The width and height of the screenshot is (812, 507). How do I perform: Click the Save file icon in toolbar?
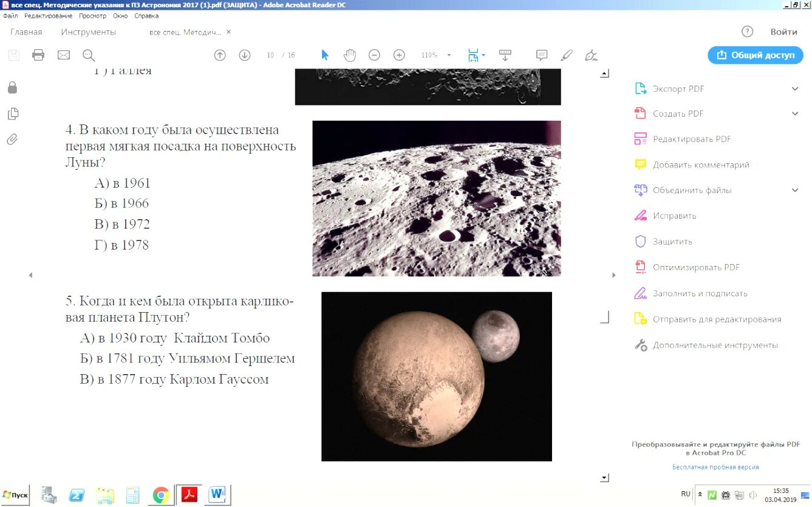[x=13, y=55]
